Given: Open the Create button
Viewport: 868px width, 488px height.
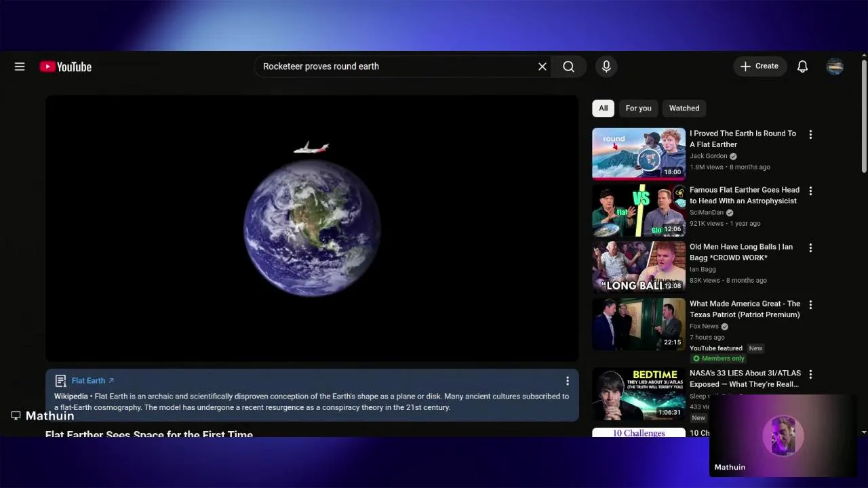Looking at the screenshot, I should click(x=759, y=66).
